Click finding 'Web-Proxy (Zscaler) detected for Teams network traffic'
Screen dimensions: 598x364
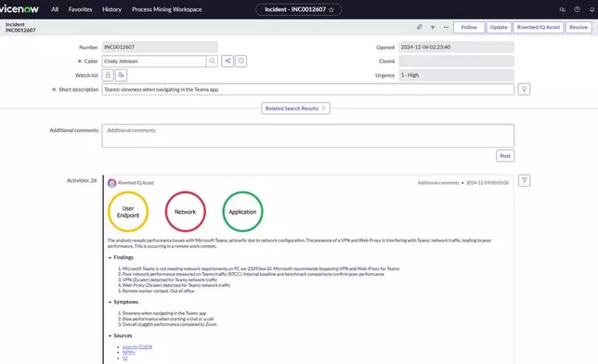176,285
